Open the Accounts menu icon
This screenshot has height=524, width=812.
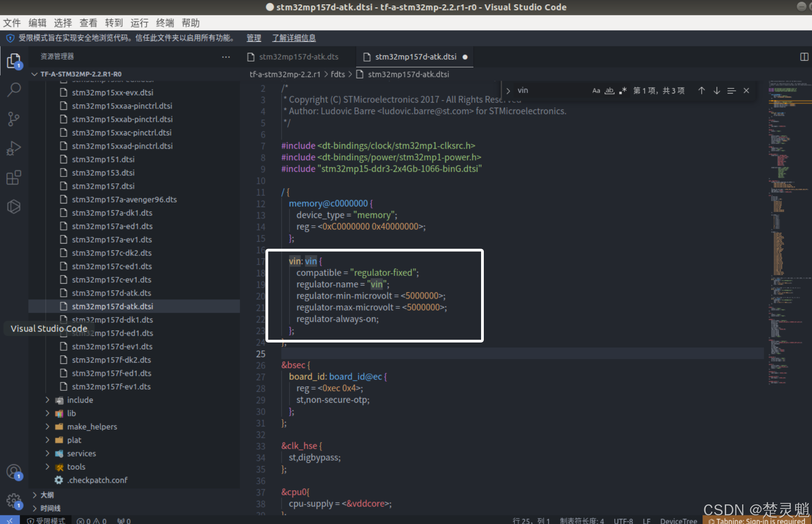point(14,472)
